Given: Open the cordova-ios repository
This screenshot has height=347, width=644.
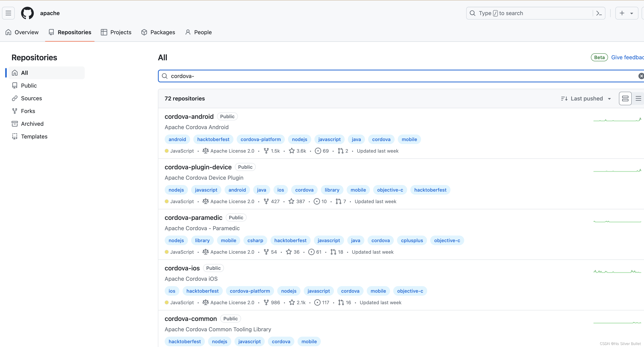Looking at the screenshot, I should point(182,268).
